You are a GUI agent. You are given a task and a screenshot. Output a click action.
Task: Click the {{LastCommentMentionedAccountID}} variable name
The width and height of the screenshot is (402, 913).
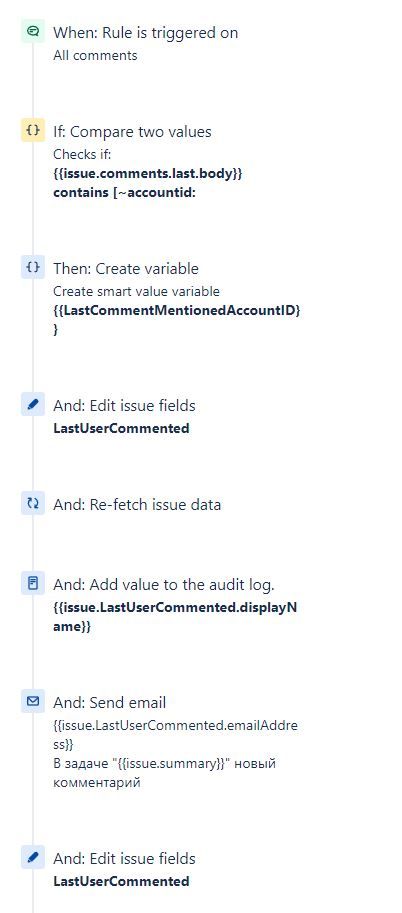coord(177,320)
